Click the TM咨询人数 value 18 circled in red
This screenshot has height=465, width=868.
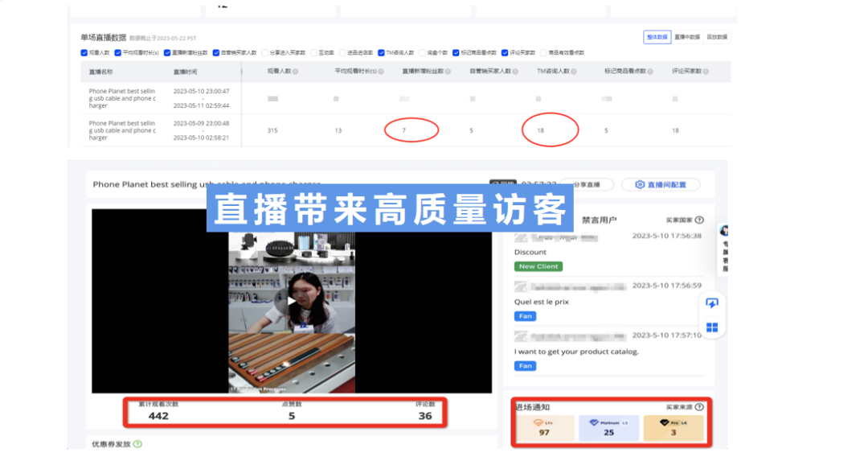click(541, 131)
